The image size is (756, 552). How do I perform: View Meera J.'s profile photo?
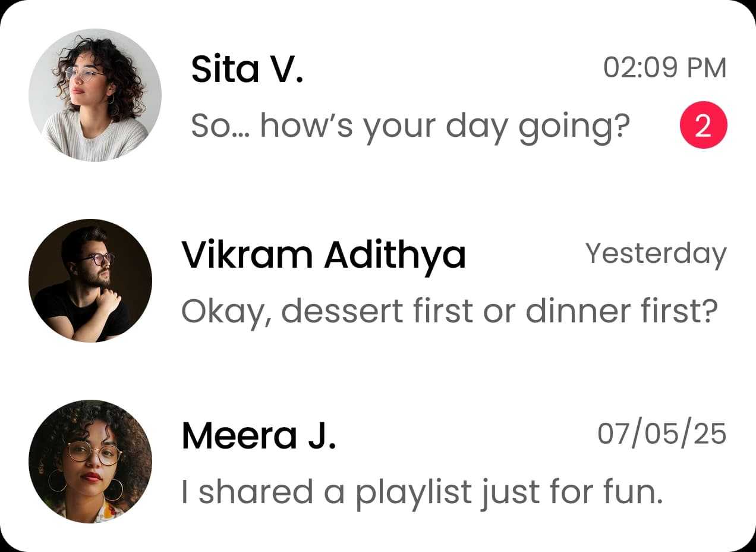click(90, 462)
